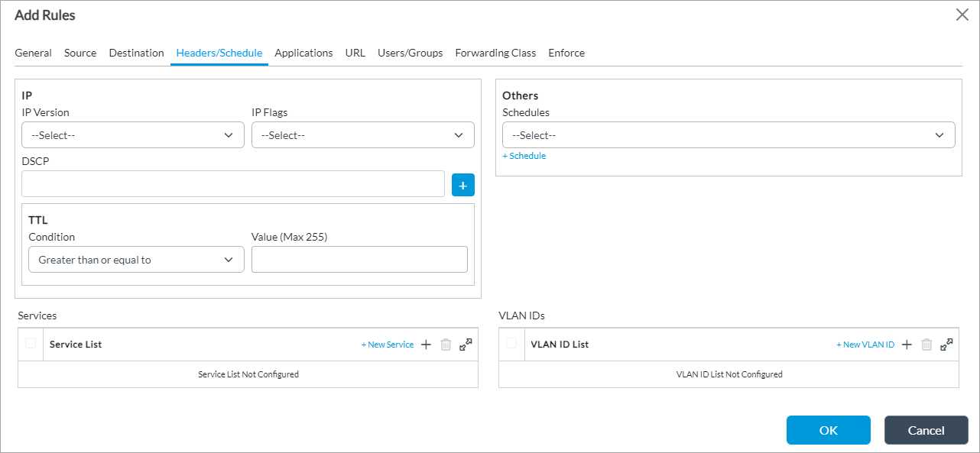Switch to the Applications tab
This screenshot has width=980, height=453.
point(303,53)
